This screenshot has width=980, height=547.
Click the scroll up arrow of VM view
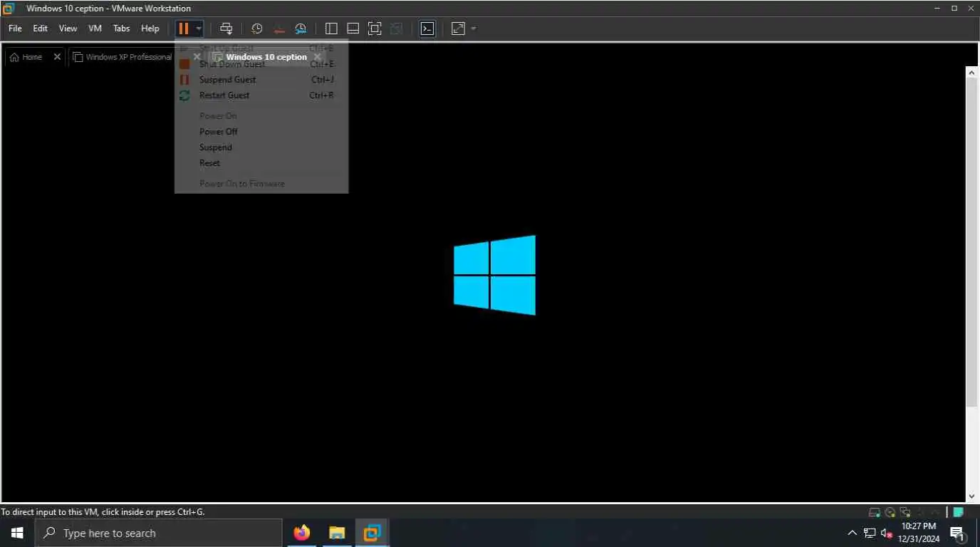point(971,72)
